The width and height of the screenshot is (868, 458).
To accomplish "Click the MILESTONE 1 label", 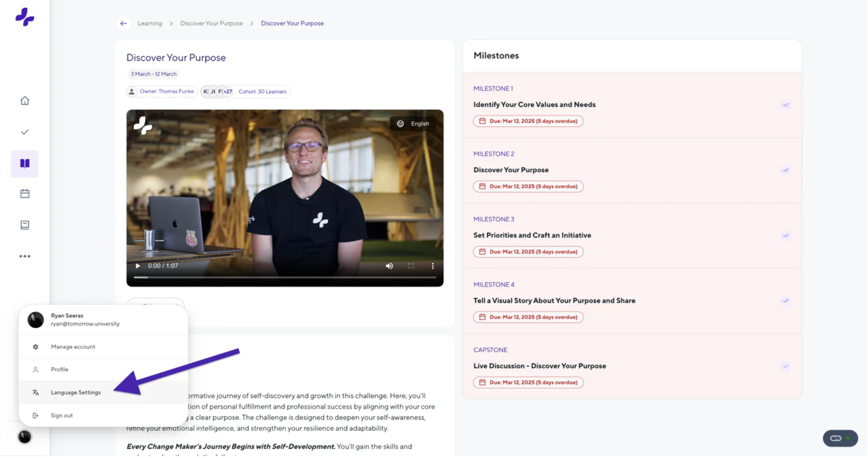I will click(x=493, y=89).
